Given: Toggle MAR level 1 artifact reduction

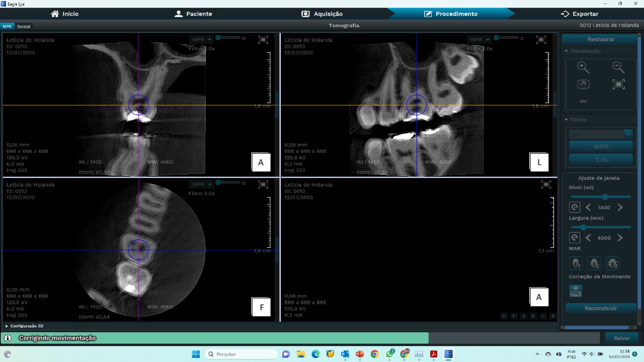Looking at the screenshot, I should coord(576,263).
